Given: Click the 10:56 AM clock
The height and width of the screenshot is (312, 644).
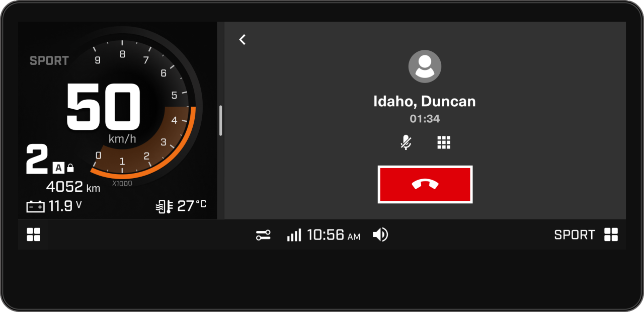Looking at the screenshot, I should pos(334,235).
